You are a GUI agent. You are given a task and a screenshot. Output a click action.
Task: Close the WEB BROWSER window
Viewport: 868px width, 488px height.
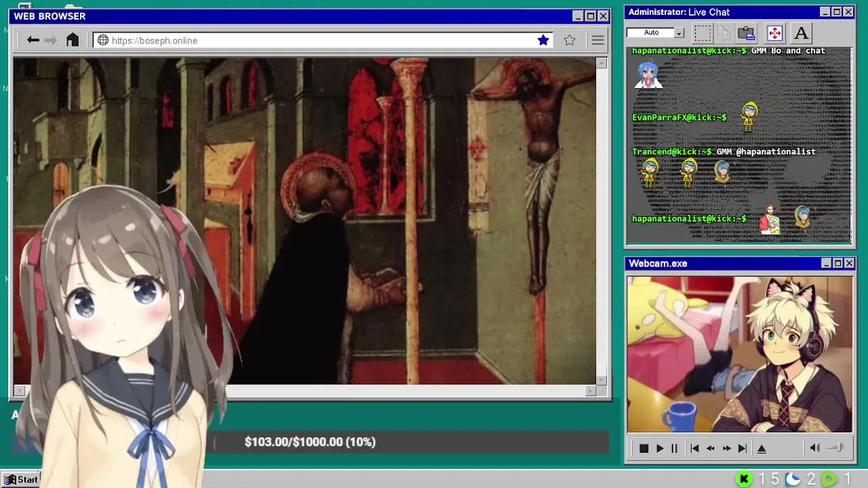click(x=603, y=16)
